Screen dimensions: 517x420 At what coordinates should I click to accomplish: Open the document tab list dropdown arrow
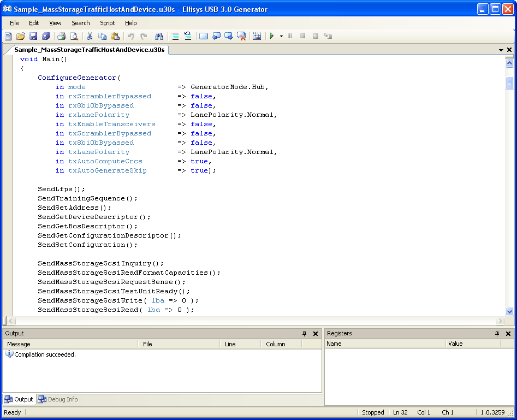[501, 50]
